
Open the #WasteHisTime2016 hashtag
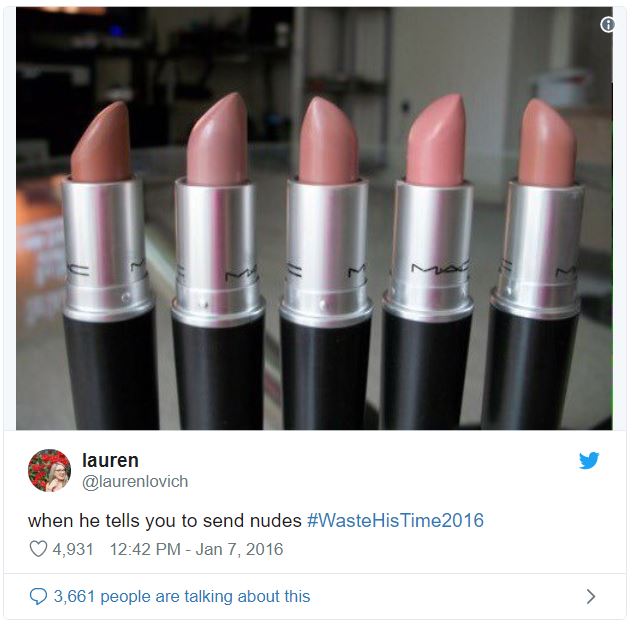pyautogui.click(x=395, y=520)
